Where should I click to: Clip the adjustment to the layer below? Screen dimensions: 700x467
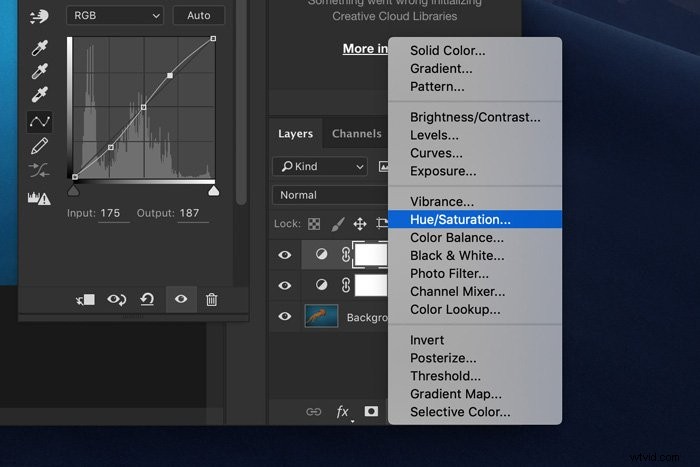click(x=85, y=299)
